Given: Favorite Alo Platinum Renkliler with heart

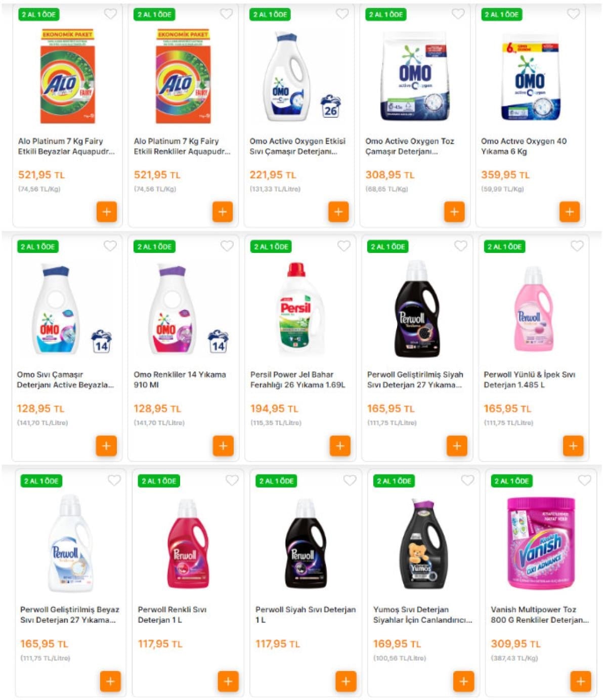Looking at the screenshot, I should click(227, 14).
